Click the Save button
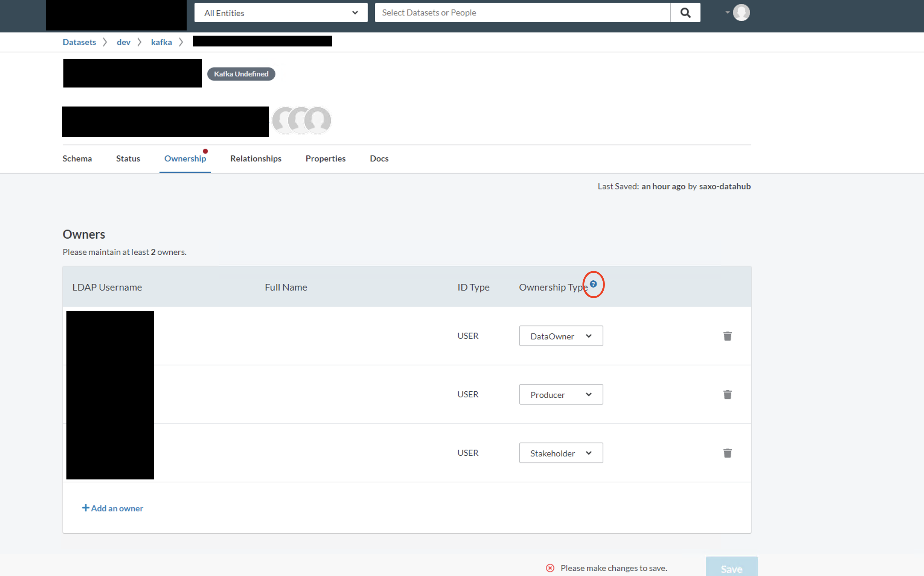Viewport: 924px width, 576px height. [x=731, y=568]
